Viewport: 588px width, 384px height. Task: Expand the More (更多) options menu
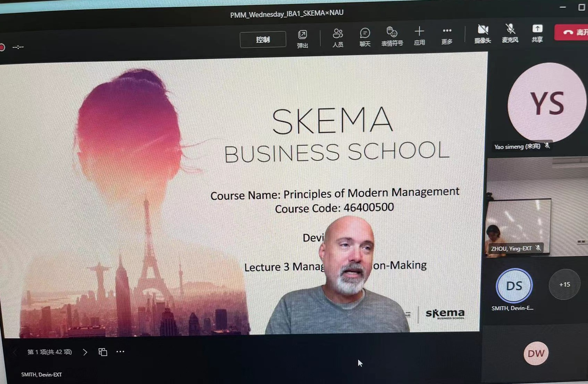(x=447, y=35)
